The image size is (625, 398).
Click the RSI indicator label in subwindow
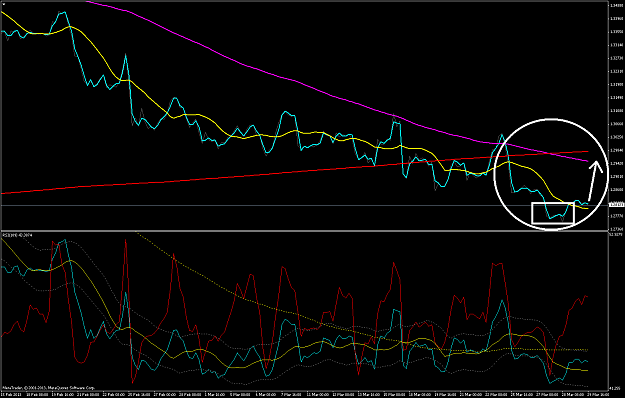click(x=18, y=235)
